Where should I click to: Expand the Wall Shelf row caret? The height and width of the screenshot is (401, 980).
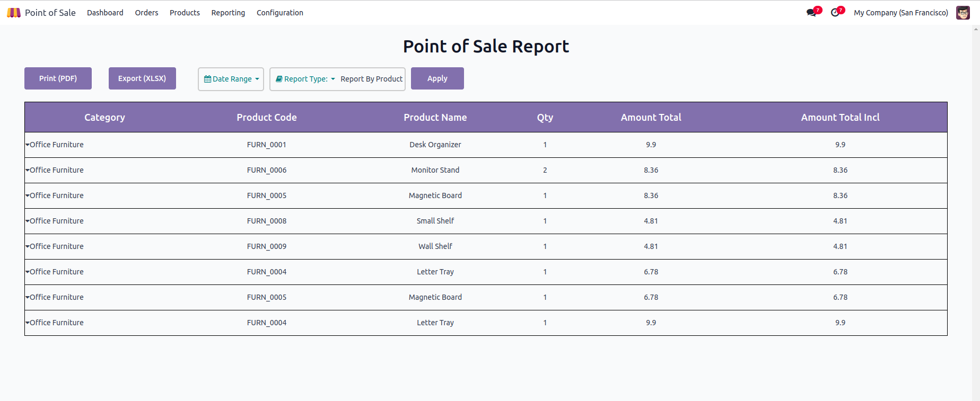point(28,246)
